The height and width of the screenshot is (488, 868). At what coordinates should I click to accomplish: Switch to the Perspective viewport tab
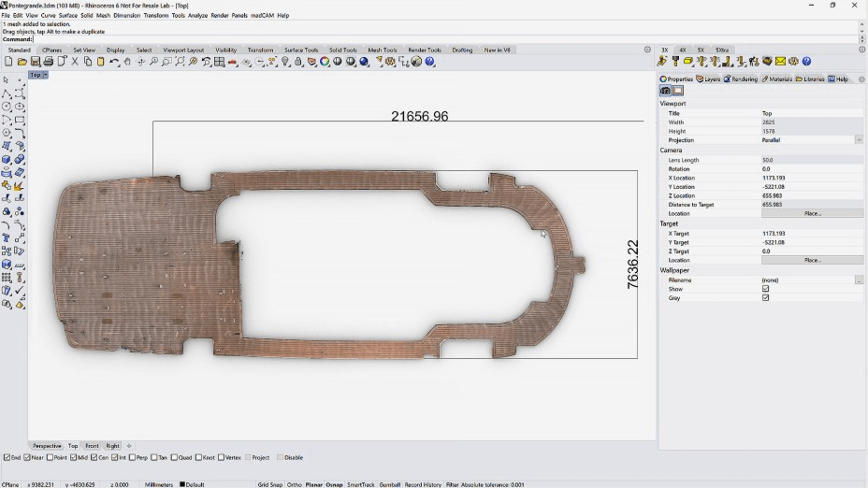tap(47, 446)
